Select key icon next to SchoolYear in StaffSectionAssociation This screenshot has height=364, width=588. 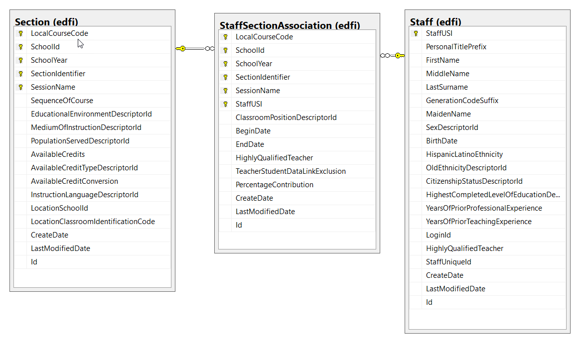[x=225, y=64]
